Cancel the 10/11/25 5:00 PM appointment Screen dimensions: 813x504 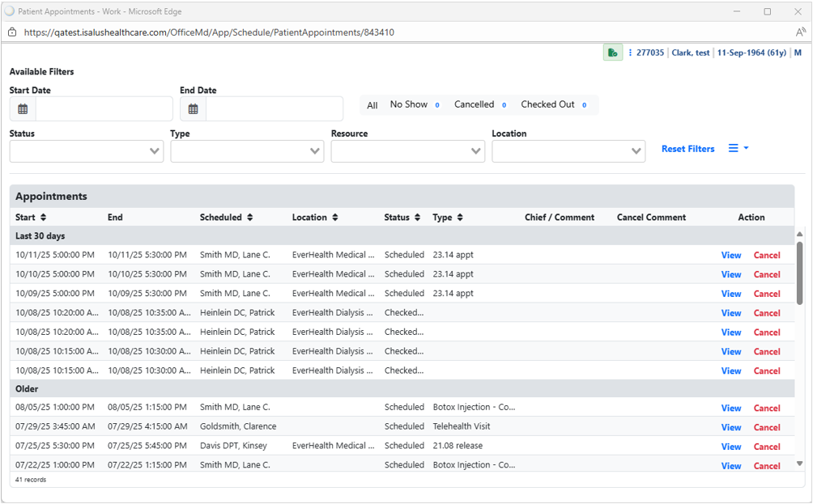click(766, 256)
